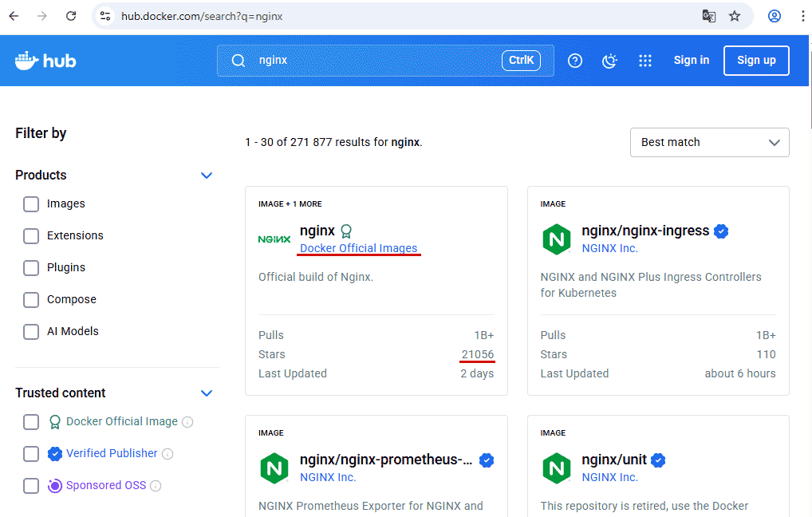Open the Chrome profile icon
This screenshot has width=812, height=517.
pos(774,16)
